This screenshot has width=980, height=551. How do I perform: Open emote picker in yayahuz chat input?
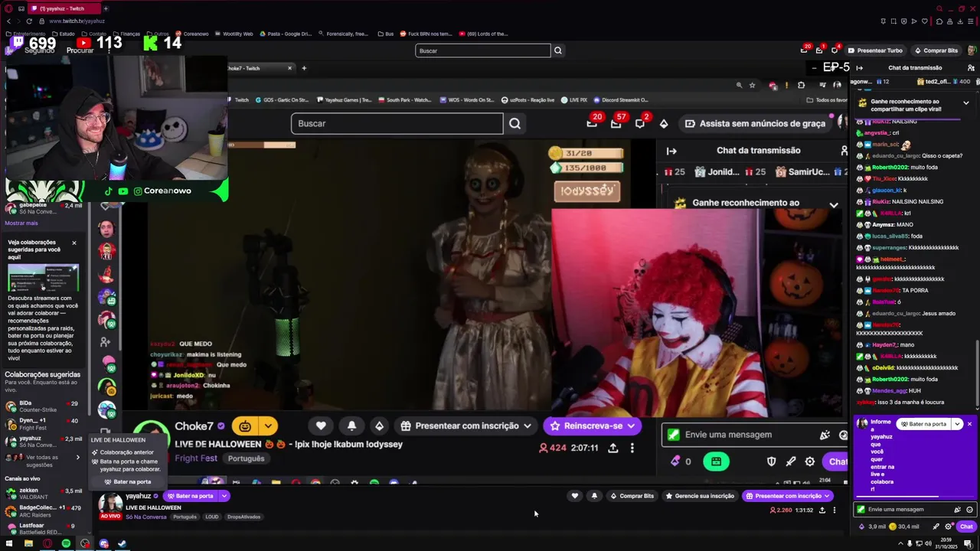(x=969, y=509)
